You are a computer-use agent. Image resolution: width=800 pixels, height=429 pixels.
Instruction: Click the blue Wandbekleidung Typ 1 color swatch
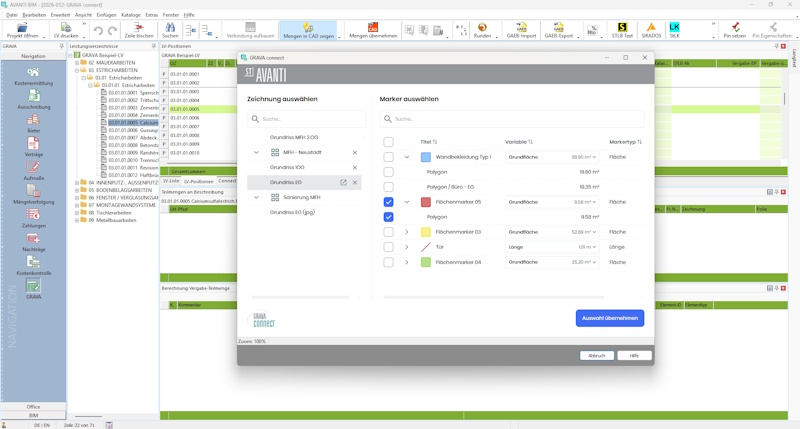pos(426,157)
